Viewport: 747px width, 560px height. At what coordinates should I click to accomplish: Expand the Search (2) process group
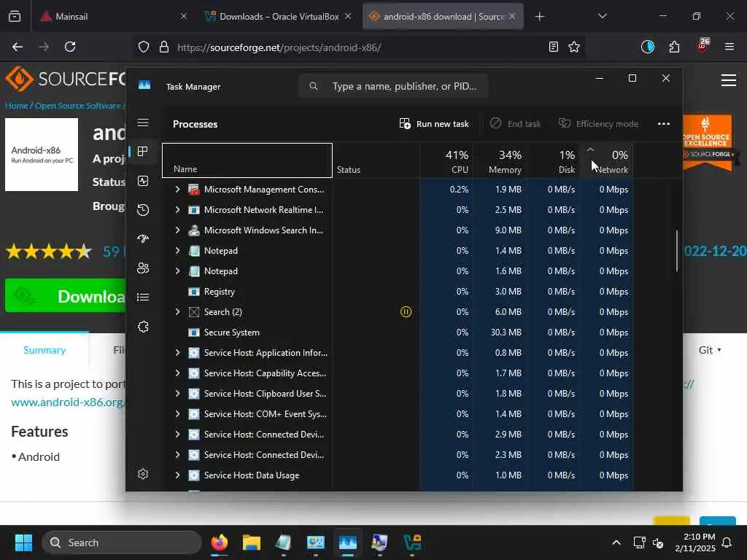(177, 312)
